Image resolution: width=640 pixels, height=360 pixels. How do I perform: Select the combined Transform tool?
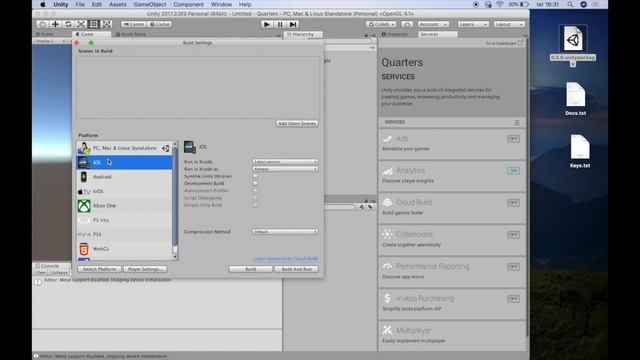click(107, 24)
